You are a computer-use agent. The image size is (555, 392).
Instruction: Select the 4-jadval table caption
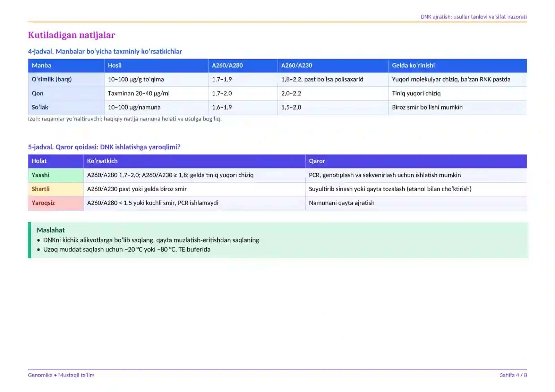[105, 51]
